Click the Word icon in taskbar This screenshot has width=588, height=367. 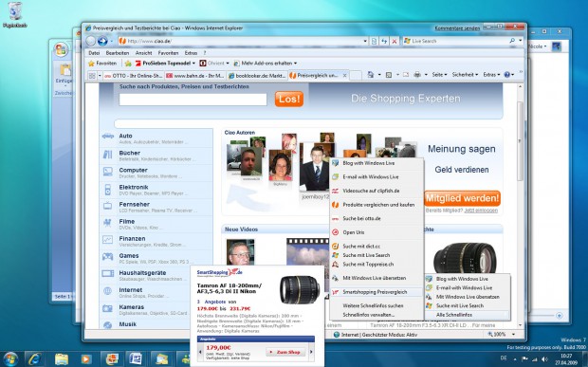coord(136,359)
